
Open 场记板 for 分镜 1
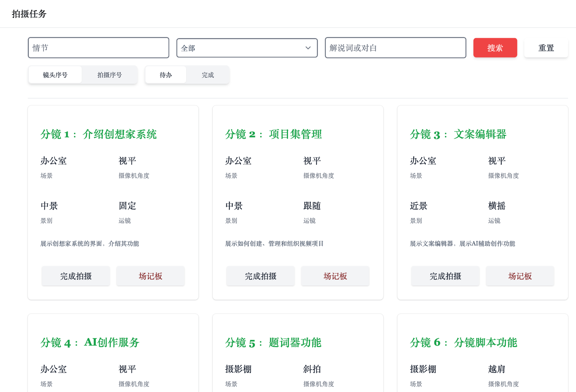[x=150, y=276]
